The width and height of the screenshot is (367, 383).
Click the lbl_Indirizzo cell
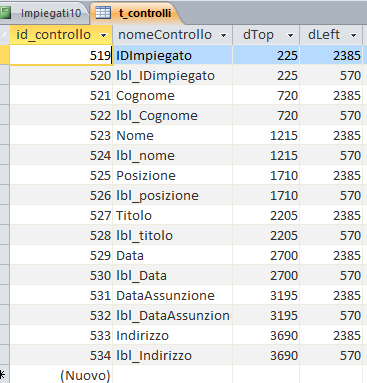click(173, 355)
